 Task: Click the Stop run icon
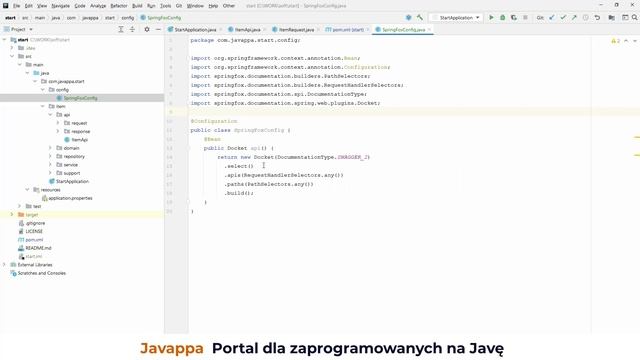[525, 18]
